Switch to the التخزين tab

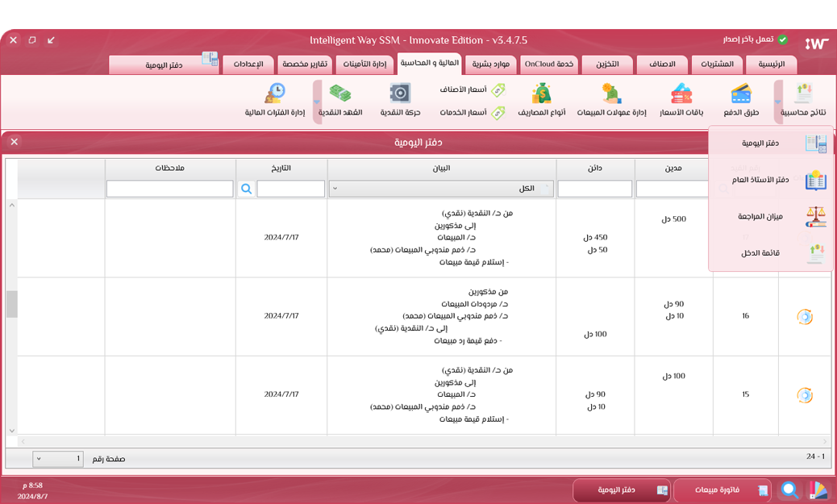[607, 64]
